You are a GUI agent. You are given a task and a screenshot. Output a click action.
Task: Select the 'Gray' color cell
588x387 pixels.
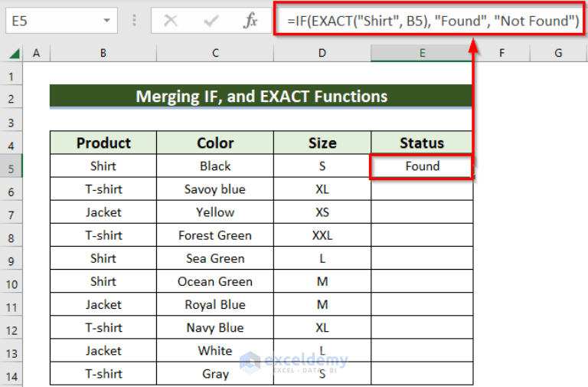(x=215, y=374)
